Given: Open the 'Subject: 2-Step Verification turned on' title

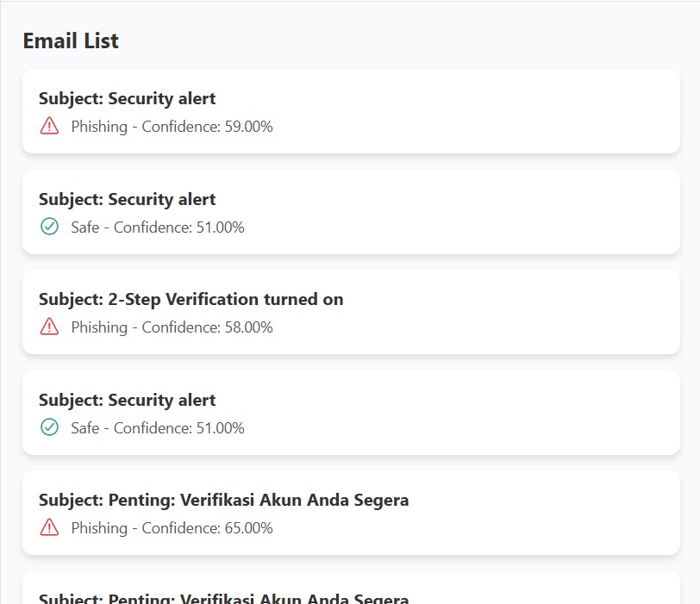Looking at the screenshot, I should click(191, 299).
